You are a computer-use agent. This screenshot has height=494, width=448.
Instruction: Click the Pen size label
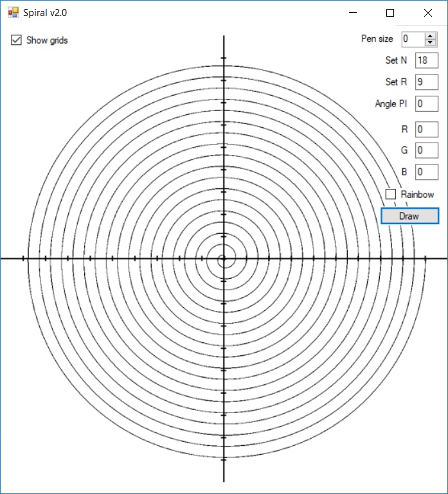coord(377,39)
